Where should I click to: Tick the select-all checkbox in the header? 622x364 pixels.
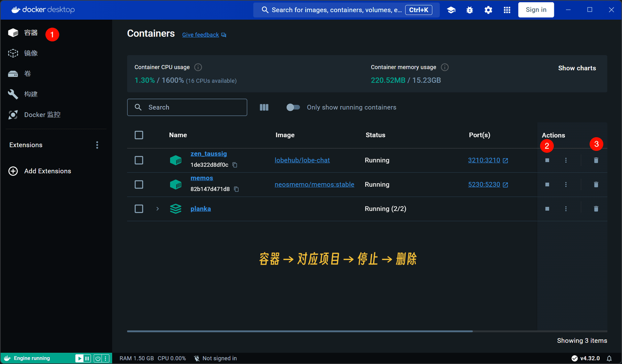(139, 135)
